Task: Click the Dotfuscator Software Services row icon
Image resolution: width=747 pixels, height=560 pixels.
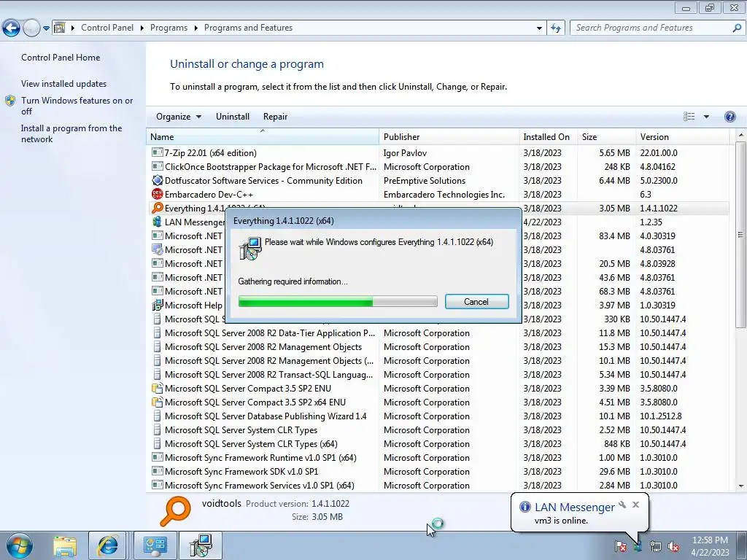Action: (158, 181)
